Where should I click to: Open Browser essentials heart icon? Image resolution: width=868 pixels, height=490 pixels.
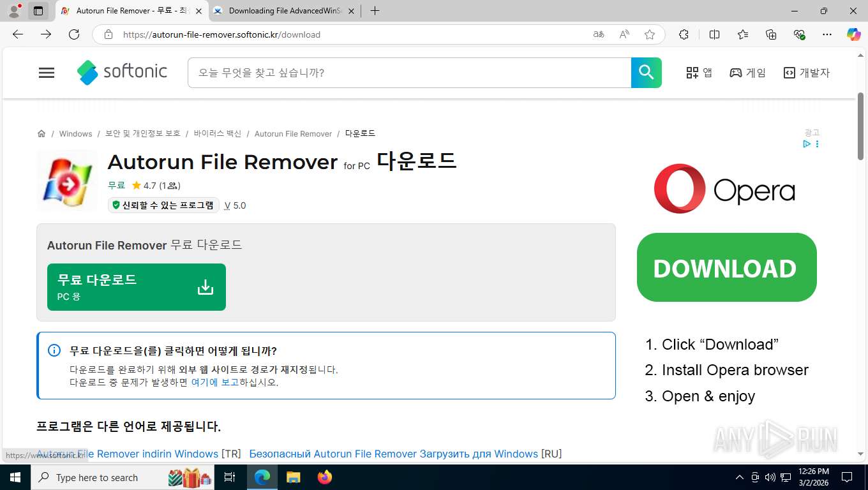coord(799,34)
